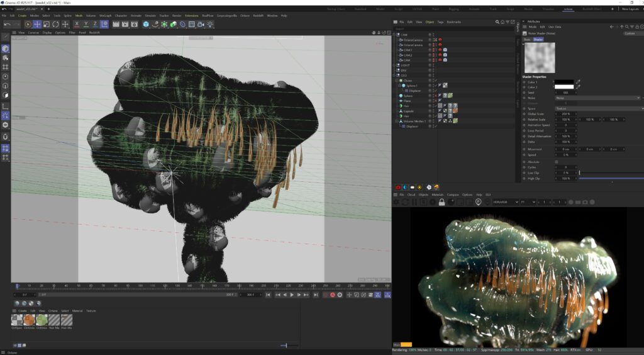The image size is (644, 355).
Task: Click the Octane lock icon in Live Viewer
Action: coord(442,202)
